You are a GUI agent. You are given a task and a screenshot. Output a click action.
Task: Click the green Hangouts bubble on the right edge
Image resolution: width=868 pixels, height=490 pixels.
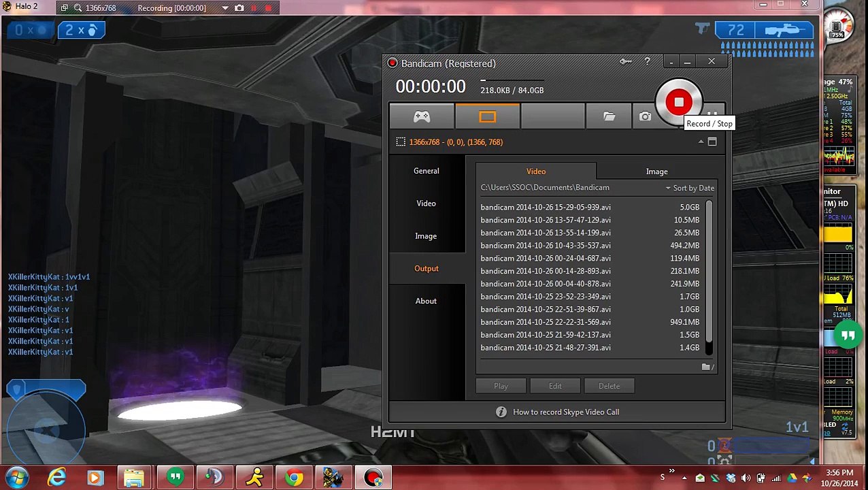tap(848, 335)
